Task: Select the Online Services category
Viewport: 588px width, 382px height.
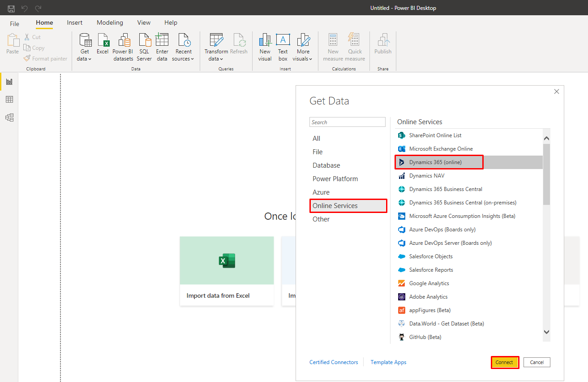Action: pos(348,206)
